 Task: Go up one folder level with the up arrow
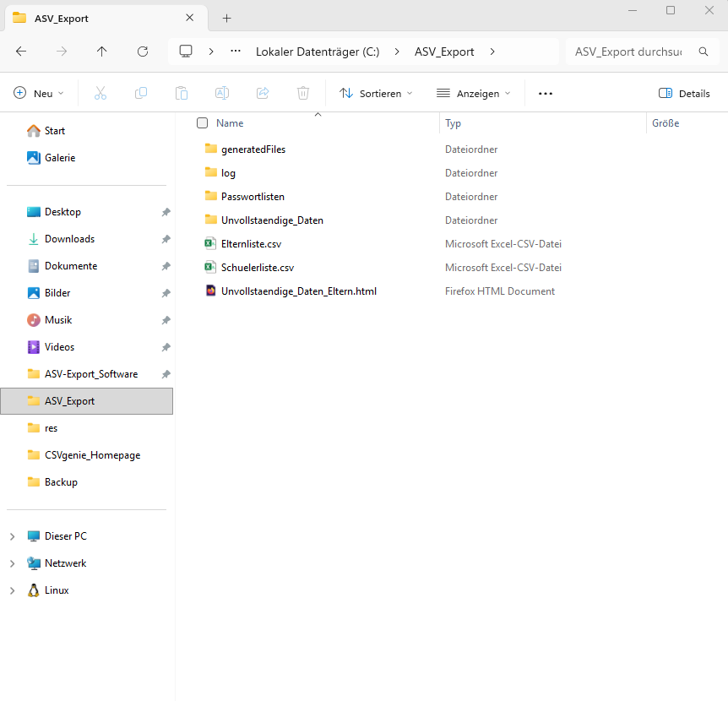[101, 52]
